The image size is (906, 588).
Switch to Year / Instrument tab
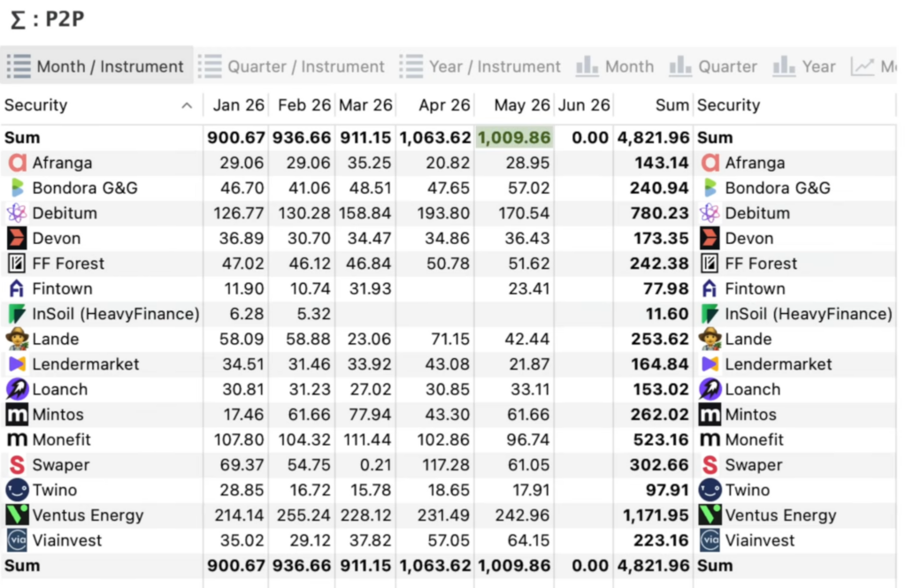click(x=480, y=66)
